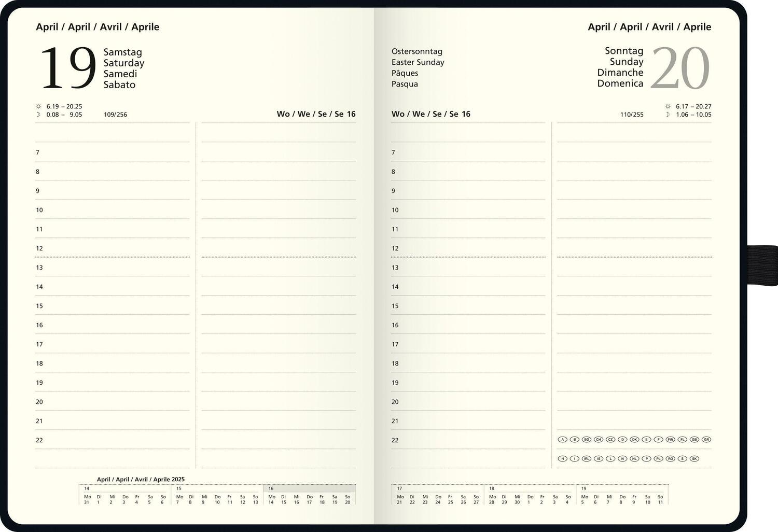
Task: Click Mo 21 in the mini calendar
Action: [400, 499]
